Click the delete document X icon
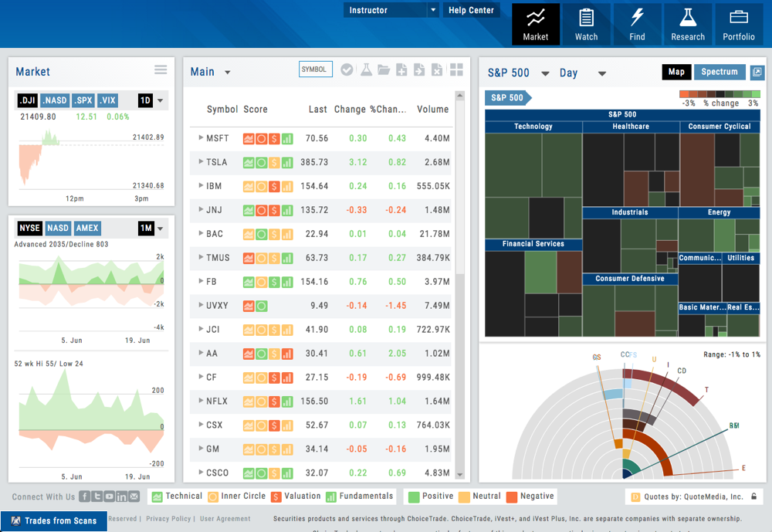Image resolution: width=772 pixels, height=532 pixels. (x=437, y=70)
